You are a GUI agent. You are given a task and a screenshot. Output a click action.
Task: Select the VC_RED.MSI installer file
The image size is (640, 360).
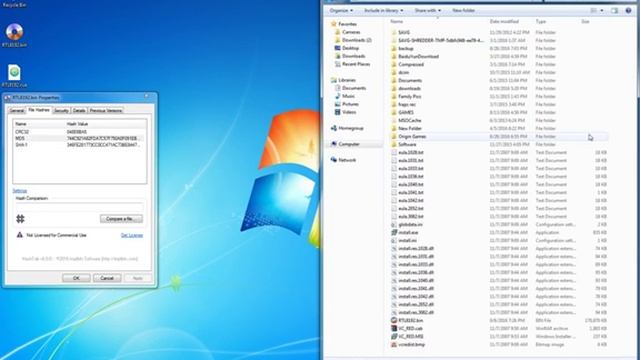[410, 336]
